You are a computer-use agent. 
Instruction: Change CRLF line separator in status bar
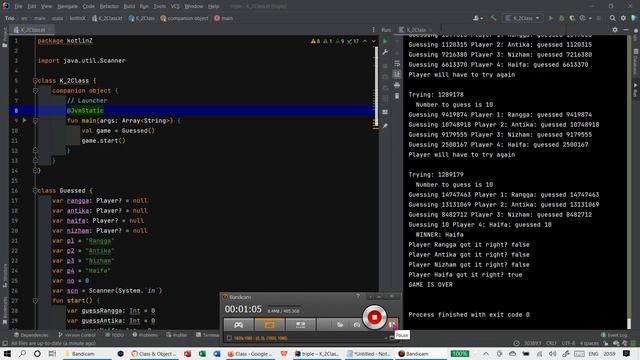551,343
